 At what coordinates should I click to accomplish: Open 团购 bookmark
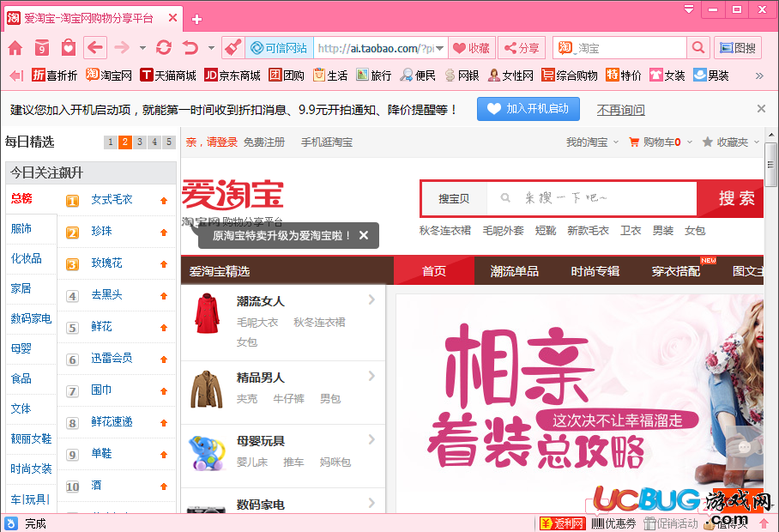click(287, 76)
